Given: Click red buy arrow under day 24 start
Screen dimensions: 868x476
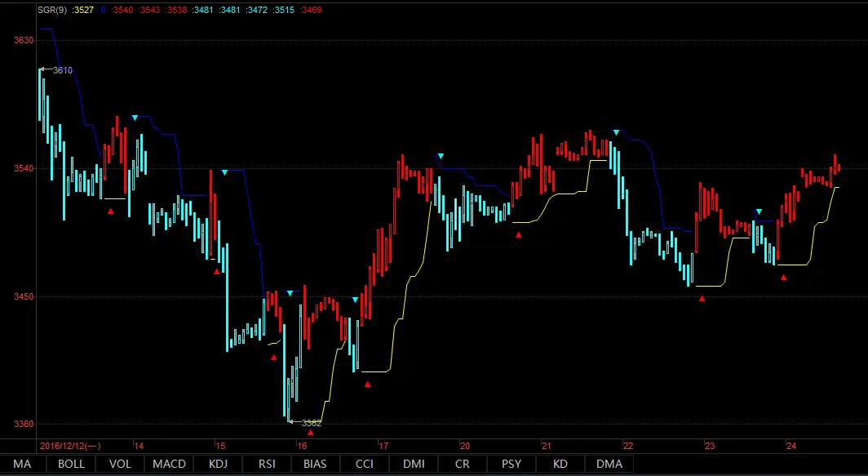Looking at the screenshot, I should 783,277.
